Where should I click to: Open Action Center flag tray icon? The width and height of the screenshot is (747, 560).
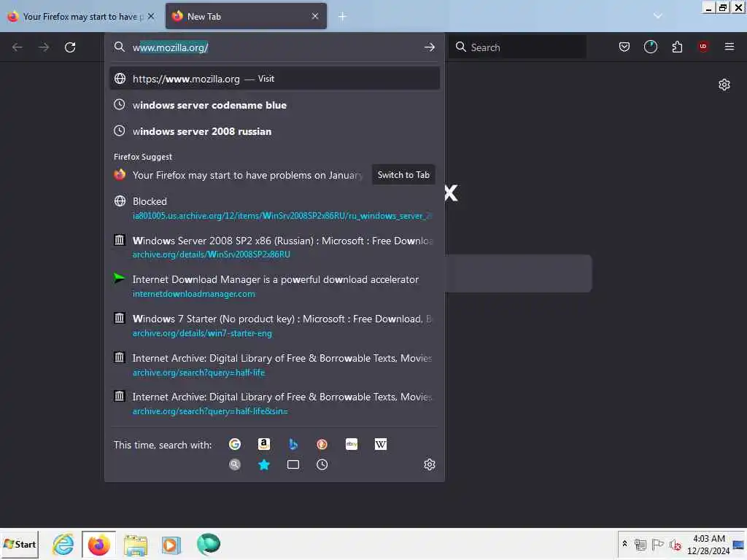point(657,544)
